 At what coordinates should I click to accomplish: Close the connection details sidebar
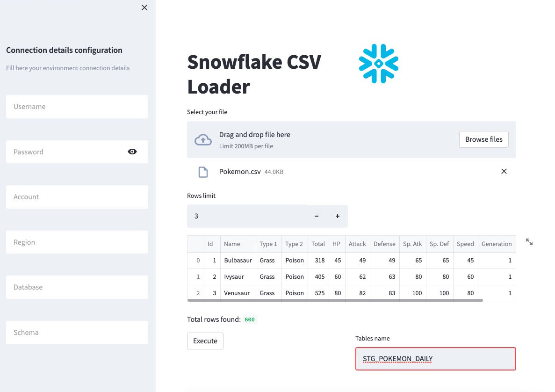tap(144, 7)
